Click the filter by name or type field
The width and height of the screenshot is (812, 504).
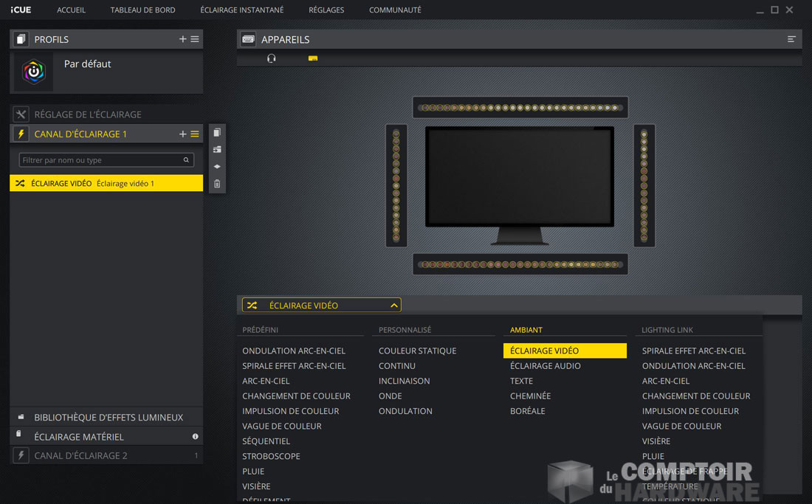[100, 160]
